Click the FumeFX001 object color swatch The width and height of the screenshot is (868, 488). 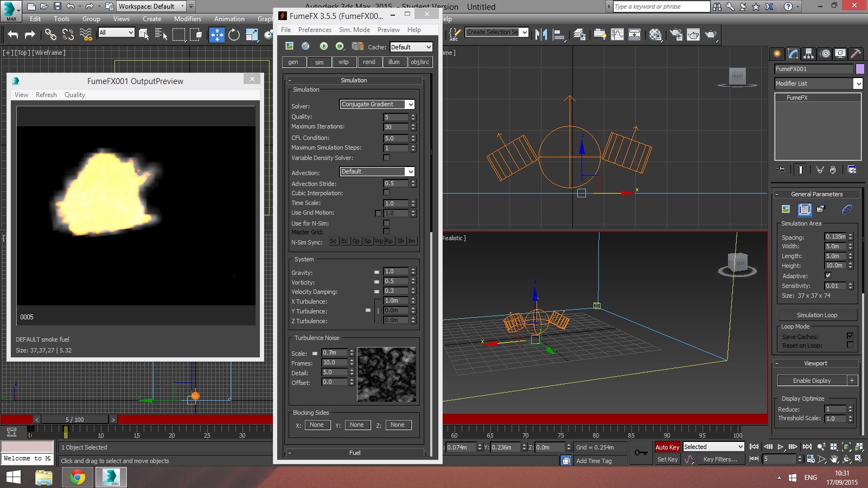point(860,69)
